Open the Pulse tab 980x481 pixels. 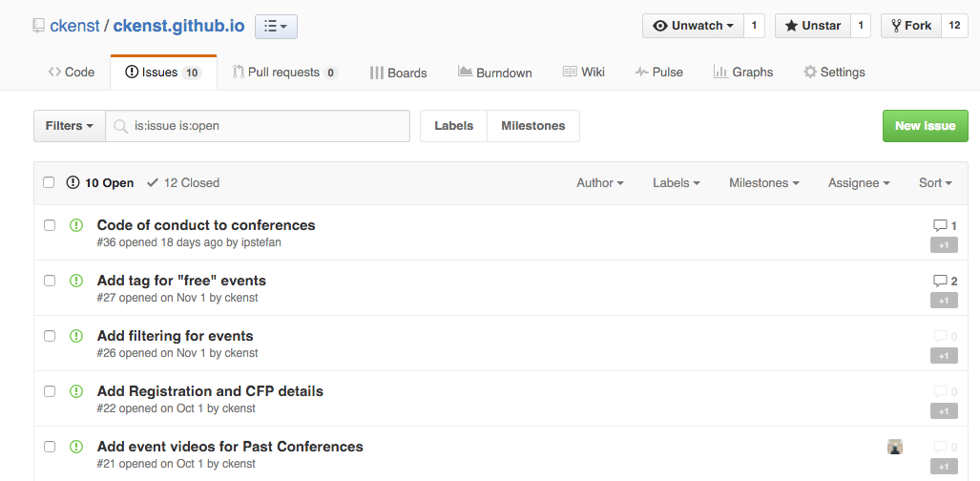pos(658,73)
